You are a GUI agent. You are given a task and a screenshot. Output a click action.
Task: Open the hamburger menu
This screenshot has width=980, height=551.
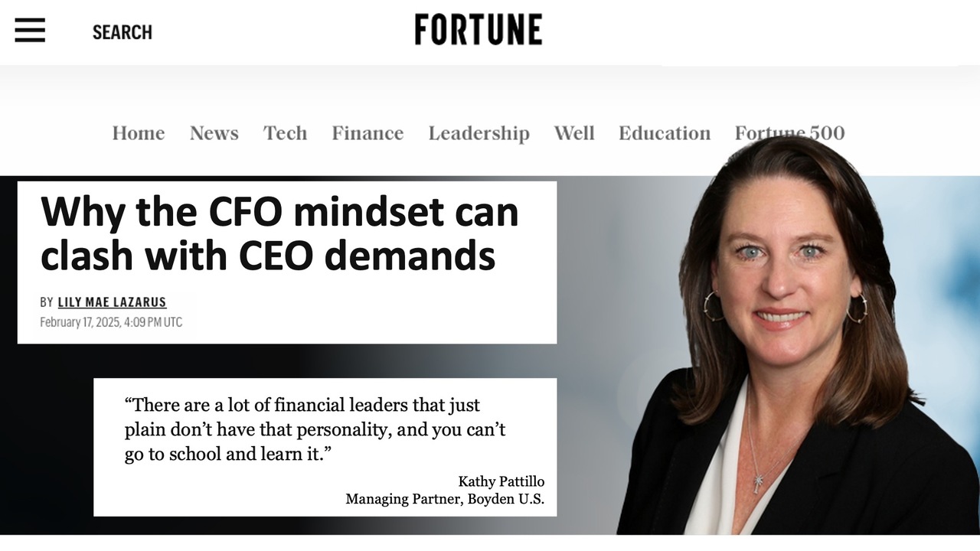tap(30, 31)
